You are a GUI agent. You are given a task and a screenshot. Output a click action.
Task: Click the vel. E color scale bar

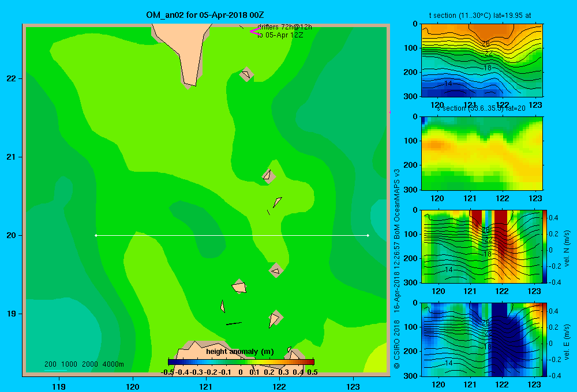pos(545,340)
